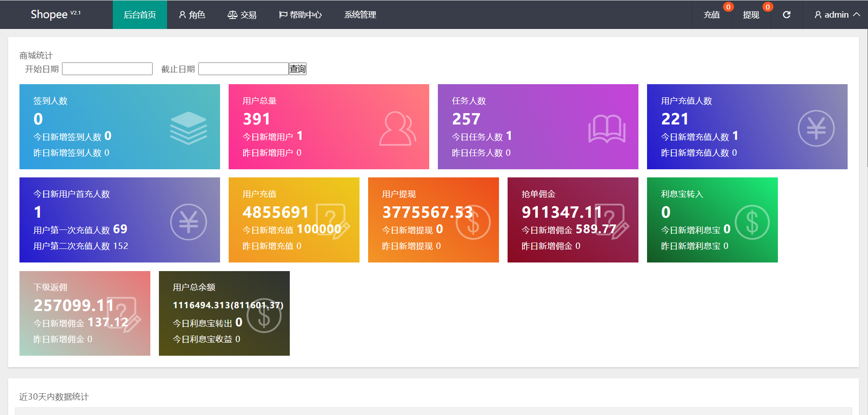Click the Shopee logo text

coord(49,14)
